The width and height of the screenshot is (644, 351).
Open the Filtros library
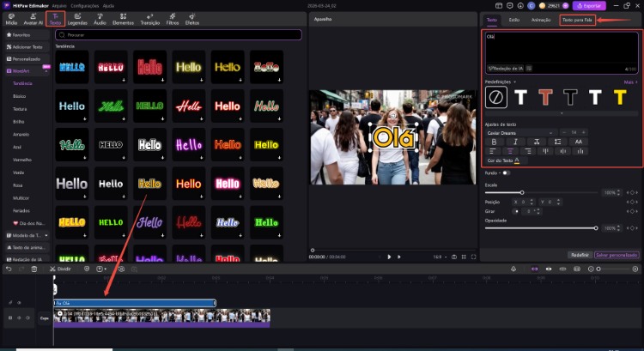[x=173, y=19]
